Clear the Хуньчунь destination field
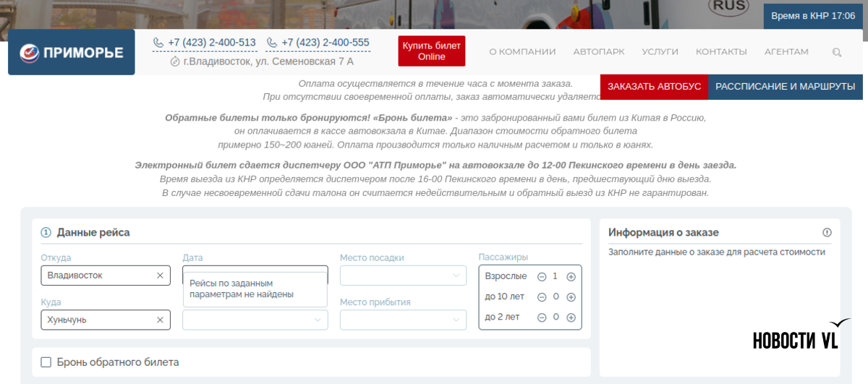868x384 pixels. pos(160,320)
